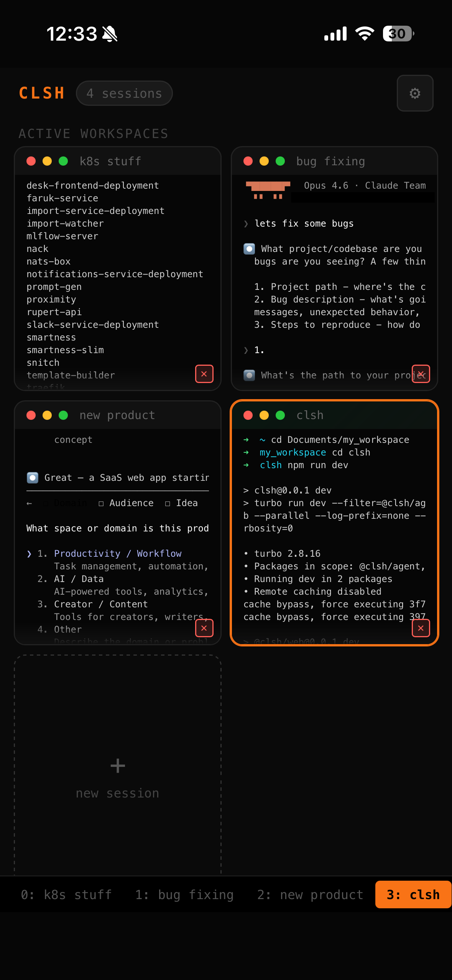Screen dimensions: 452x980
Task: Switch to the '1: bug fixing' tab
Action: [184, 894]
